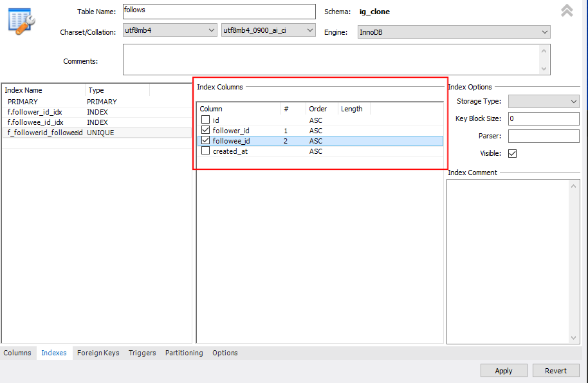
Task: Click the Length column header
Action: coord(354,109)
